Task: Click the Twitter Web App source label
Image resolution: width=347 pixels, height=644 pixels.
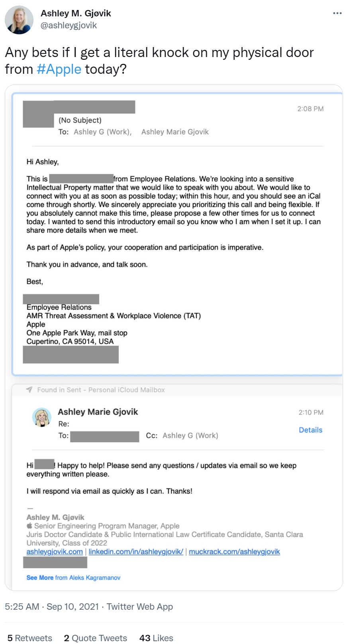Action: pos(140,607)
